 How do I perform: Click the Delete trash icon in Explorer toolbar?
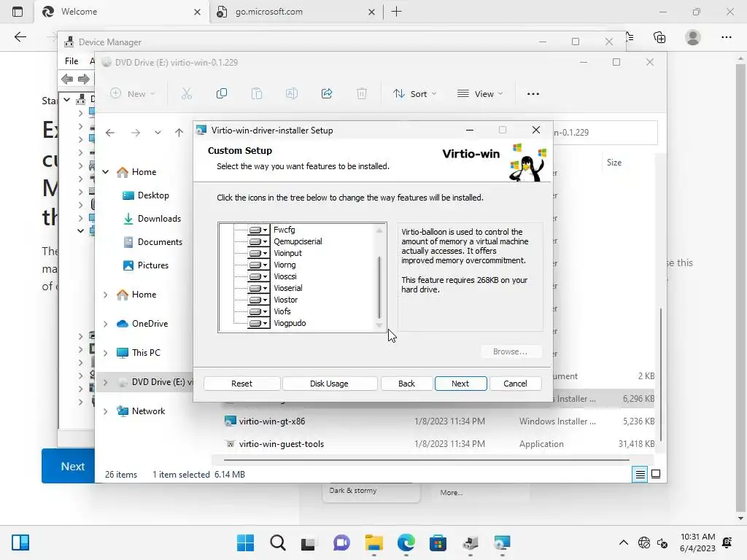[x=362, y=94]
